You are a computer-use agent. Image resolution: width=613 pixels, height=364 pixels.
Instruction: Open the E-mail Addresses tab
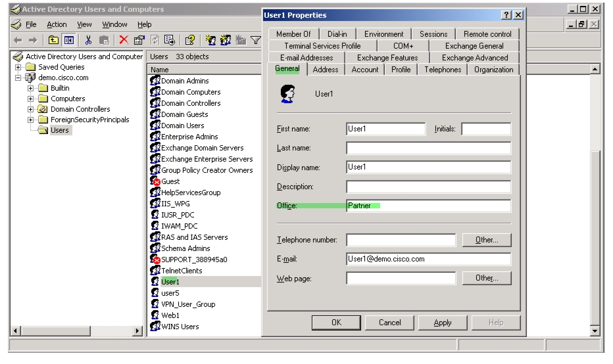(306, 58)
